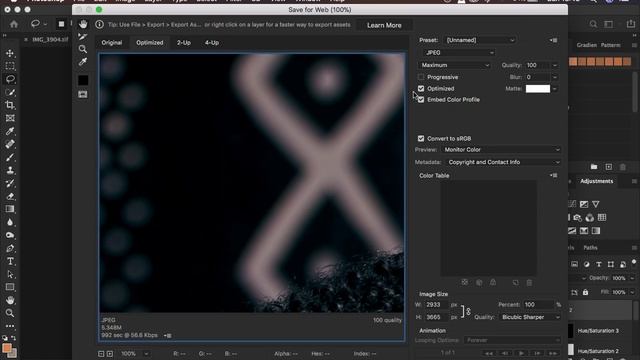Screen dimensions: 640x360
Task: Switch to the 2-Up tab
Action: 184,42
